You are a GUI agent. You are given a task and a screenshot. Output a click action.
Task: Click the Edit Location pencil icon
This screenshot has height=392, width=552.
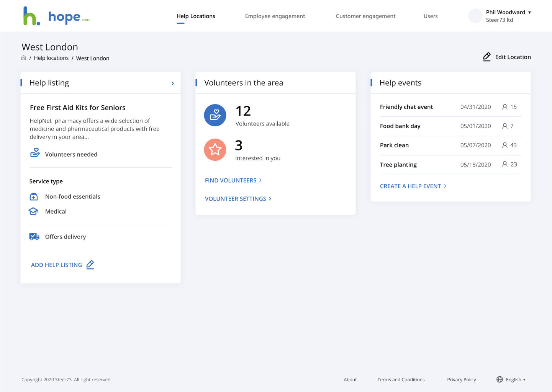click(487, 57)
